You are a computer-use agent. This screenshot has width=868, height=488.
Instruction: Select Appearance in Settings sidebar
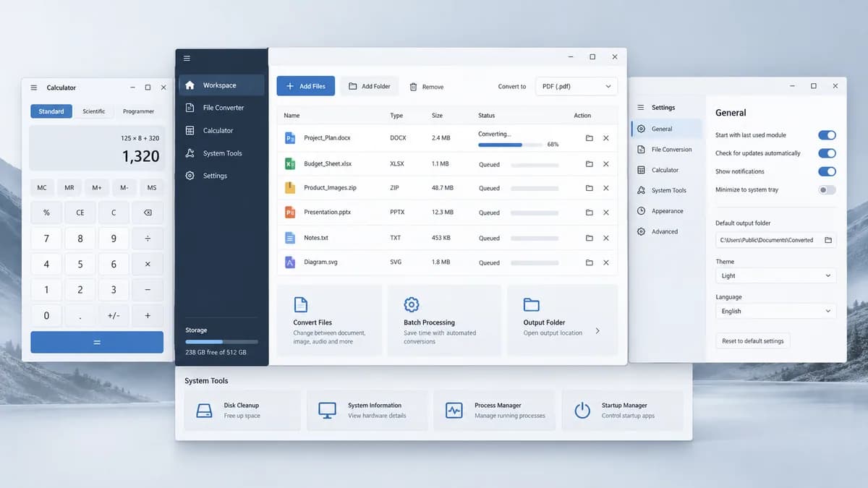(x=666, y=211)
